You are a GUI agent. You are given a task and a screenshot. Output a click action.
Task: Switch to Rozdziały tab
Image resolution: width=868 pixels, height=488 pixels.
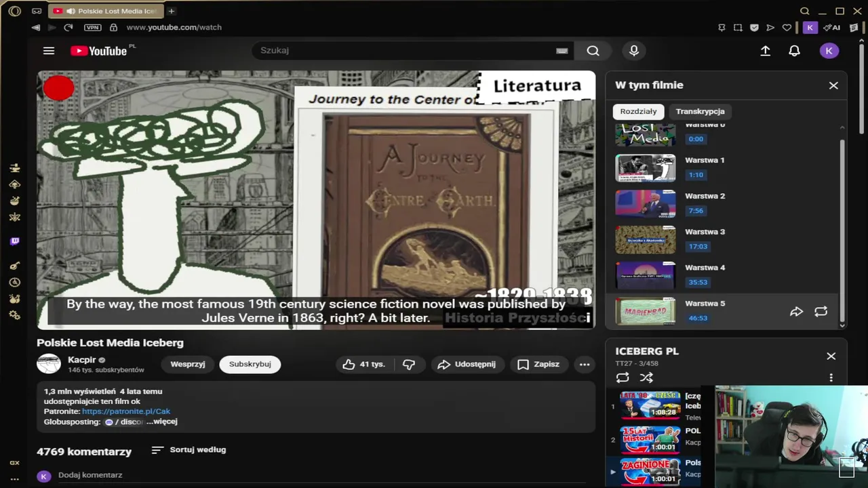[638, 111]
